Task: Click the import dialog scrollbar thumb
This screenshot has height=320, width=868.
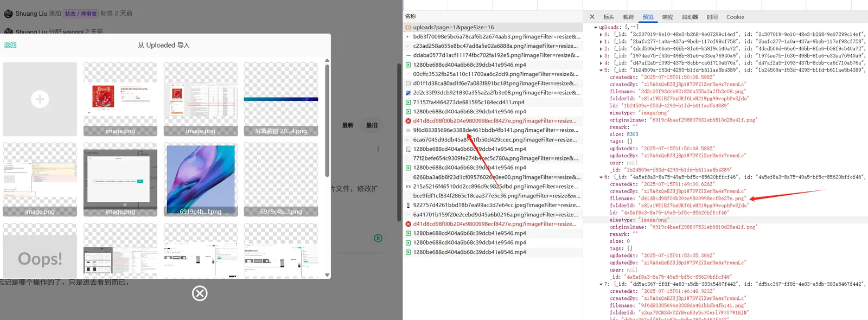Action: tap(327, 120)
